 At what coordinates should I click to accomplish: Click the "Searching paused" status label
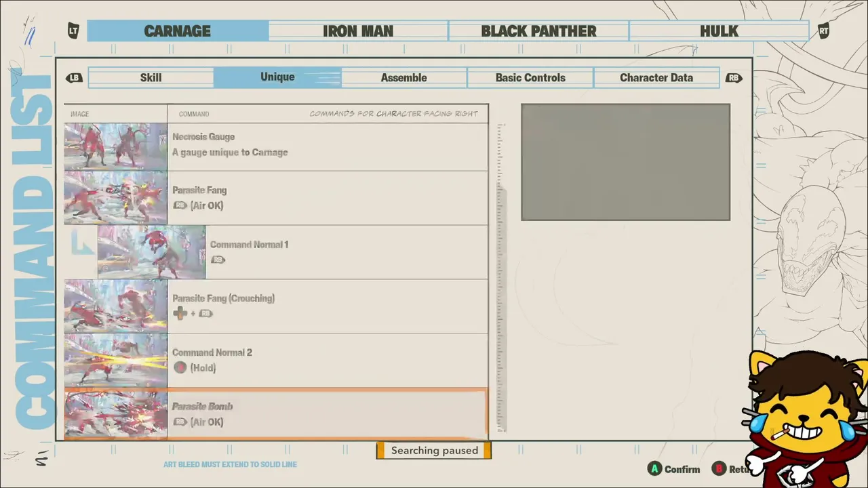(434, 451)
